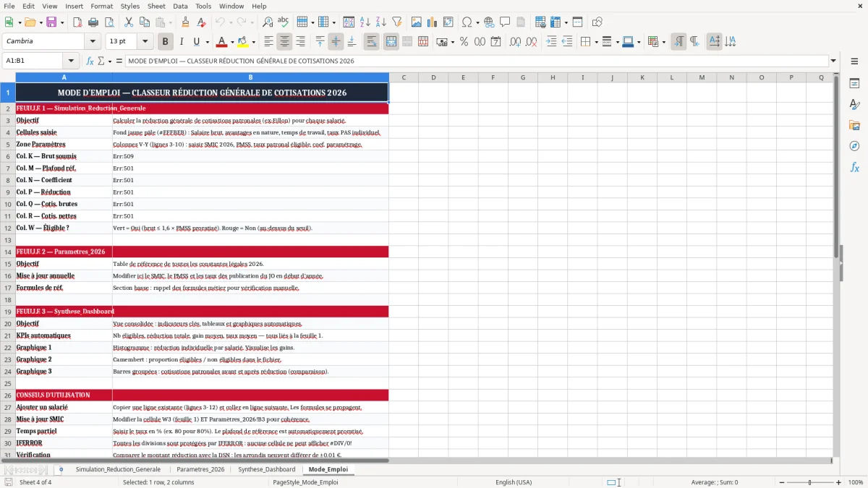Viewport: 868px width, 488px height.
Task: Click the Print icon
Action: tap(94, 22)
